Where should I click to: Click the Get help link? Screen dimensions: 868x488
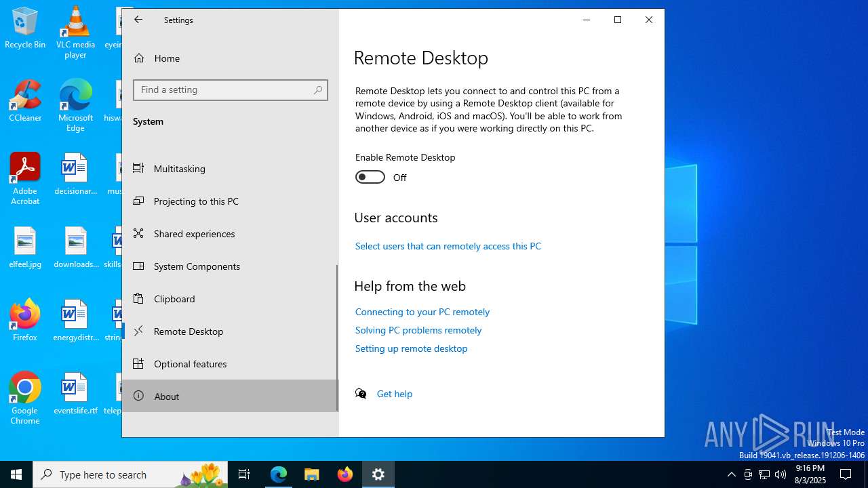tap(395, 394)
